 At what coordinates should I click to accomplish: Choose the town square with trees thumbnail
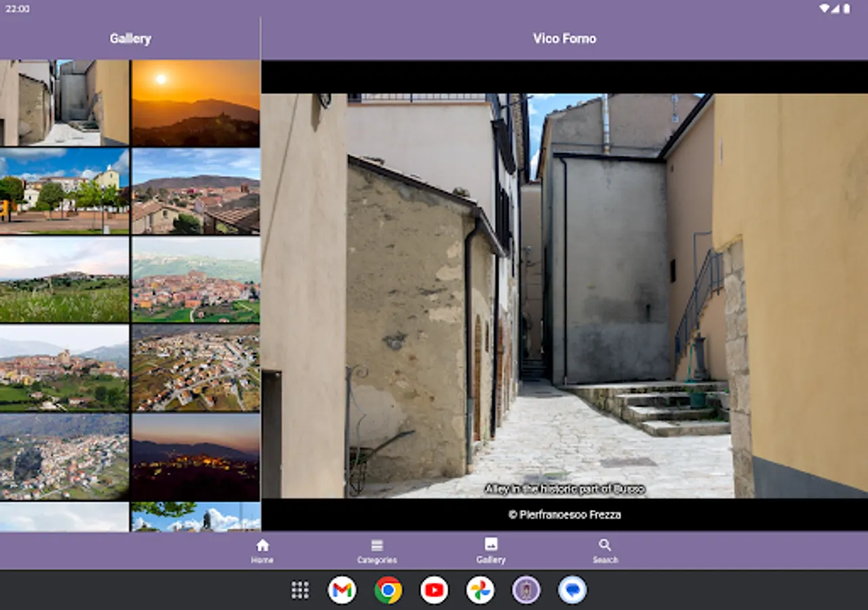pyautogui.click(x=64, y=191)
